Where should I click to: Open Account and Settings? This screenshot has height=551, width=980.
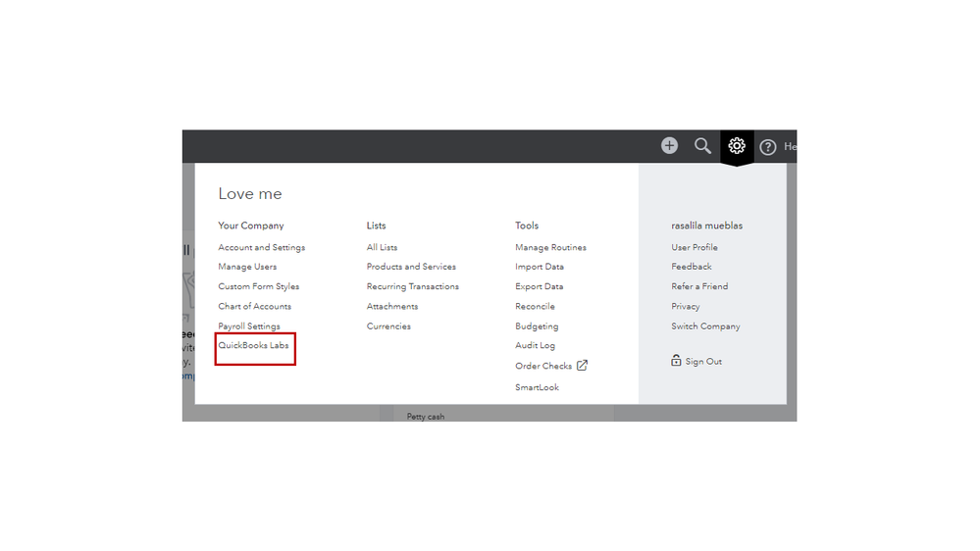[x=261, y=247]
